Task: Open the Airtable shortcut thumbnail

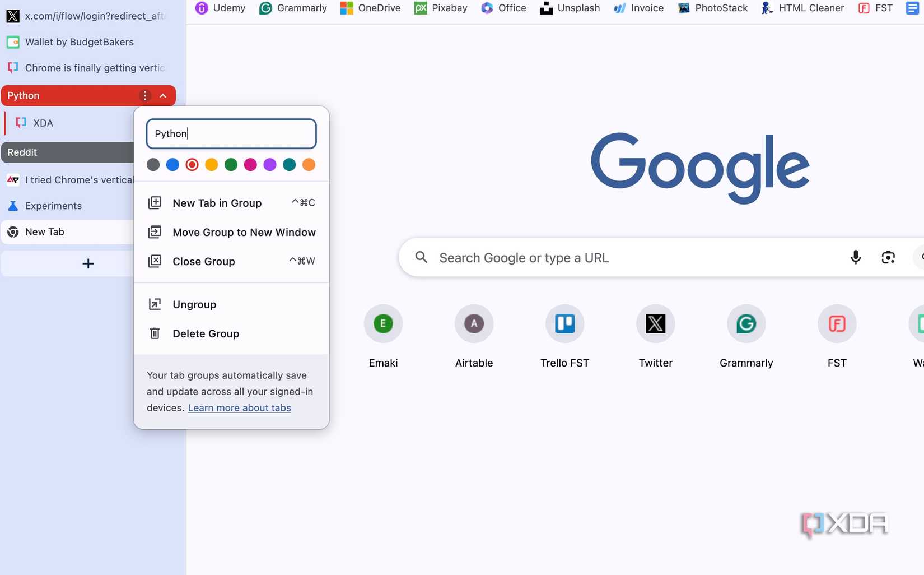Action: (474, 323)
